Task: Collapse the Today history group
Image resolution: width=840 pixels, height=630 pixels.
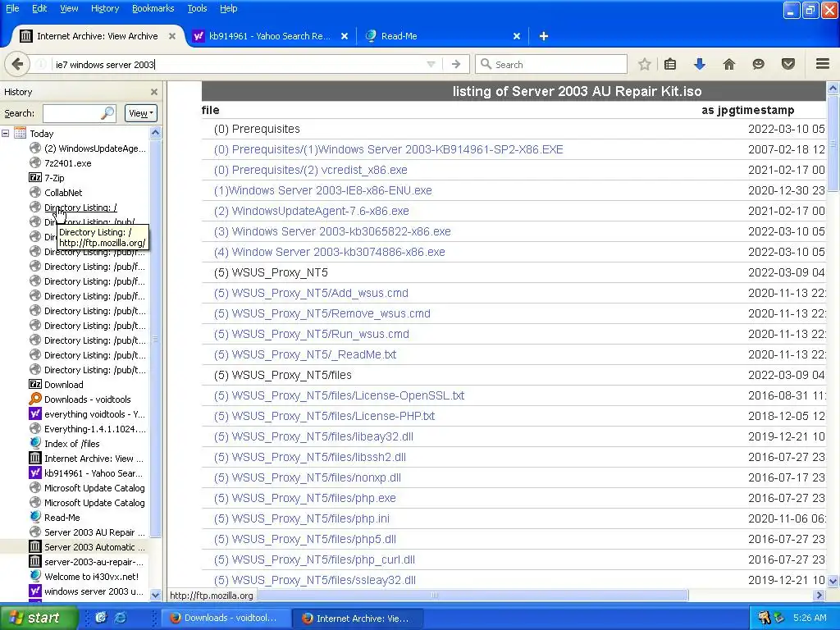Action: (x=6, y=134)
